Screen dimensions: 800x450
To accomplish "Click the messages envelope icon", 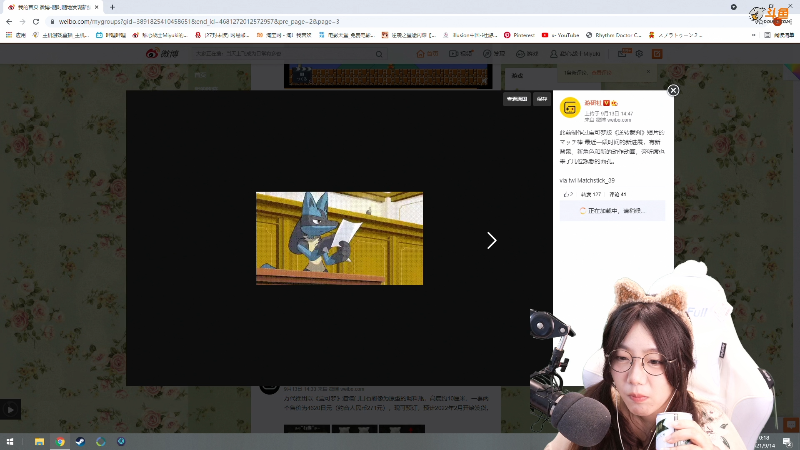I will pyautogui.click(x=622, y=54).
